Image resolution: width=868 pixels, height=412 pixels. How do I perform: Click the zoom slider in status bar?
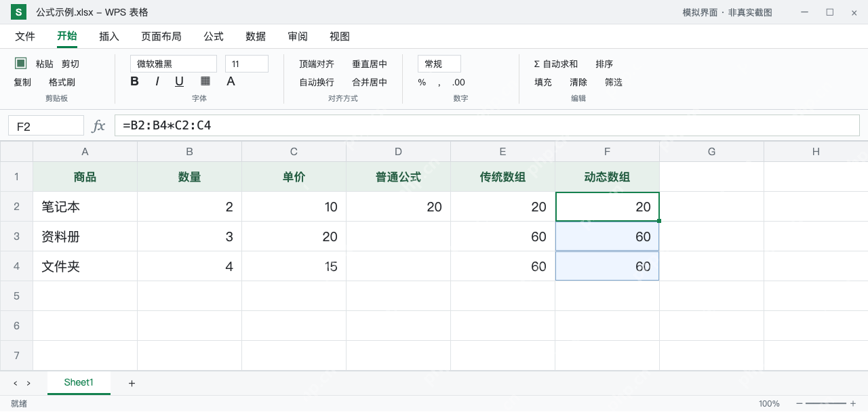click(x=826, y=403)
